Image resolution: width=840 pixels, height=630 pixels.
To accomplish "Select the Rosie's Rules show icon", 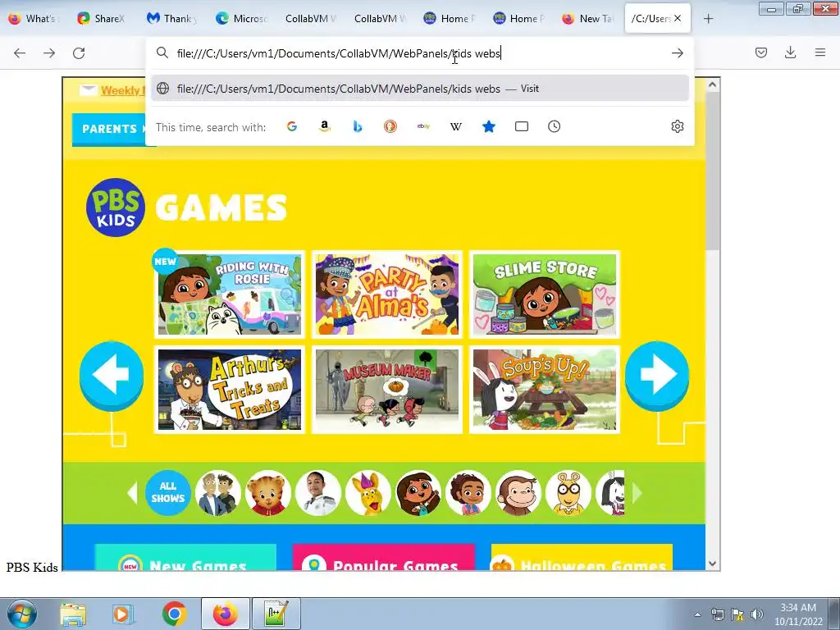I will (x=418, y=493).
